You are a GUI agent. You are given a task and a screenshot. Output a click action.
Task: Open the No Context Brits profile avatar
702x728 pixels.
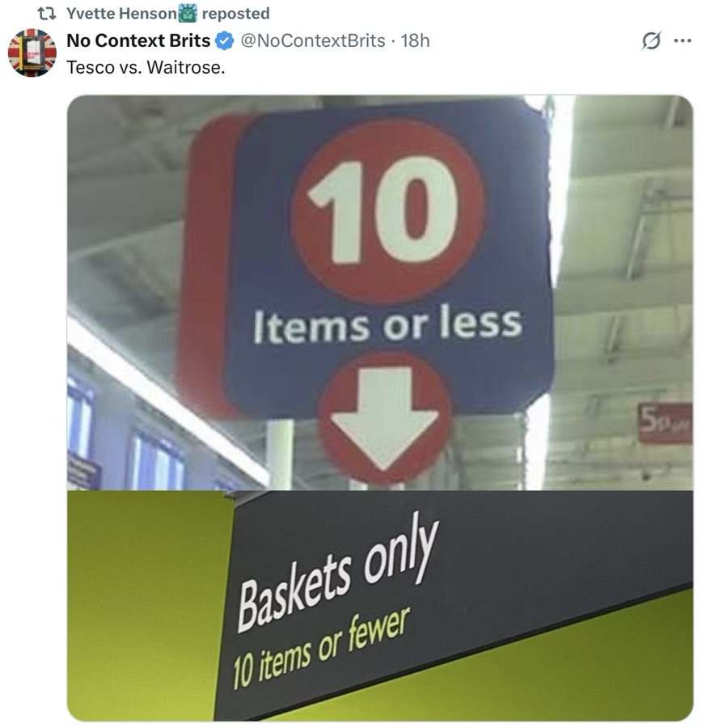pos(32,53)
